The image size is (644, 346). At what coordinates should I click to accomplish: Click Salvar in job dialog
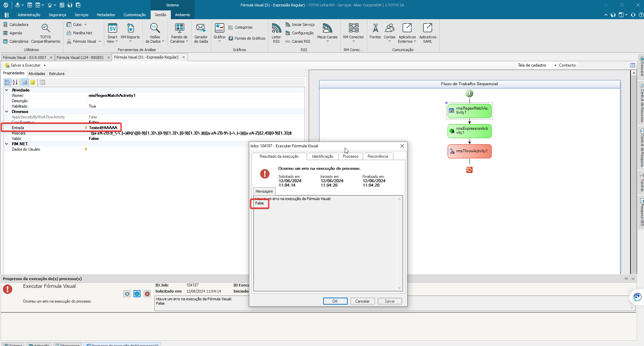[390, 301]
